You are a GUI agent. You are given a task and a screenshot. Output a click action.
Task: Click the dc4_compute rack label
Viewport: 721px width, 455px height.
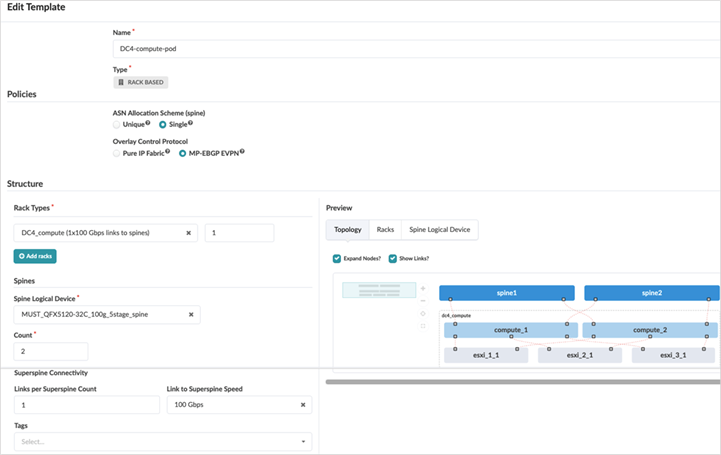(x=456, y=316)
